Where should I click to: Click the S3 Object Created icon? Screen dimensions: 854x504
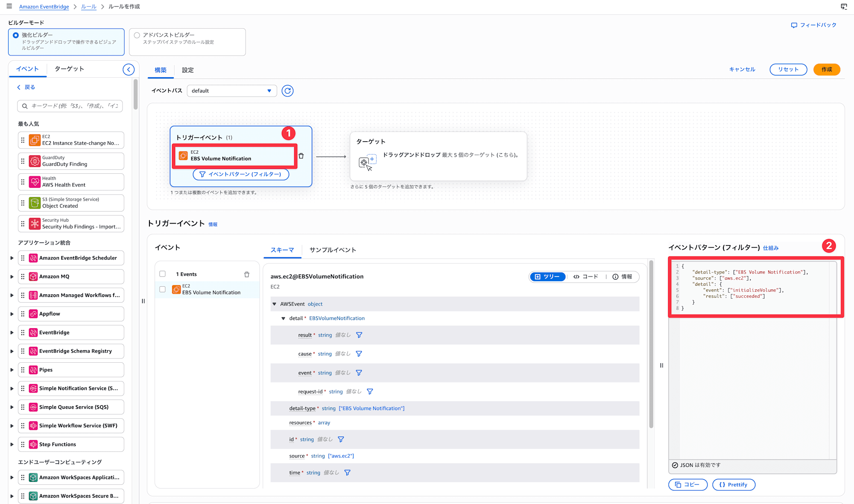tap(35, 203)
